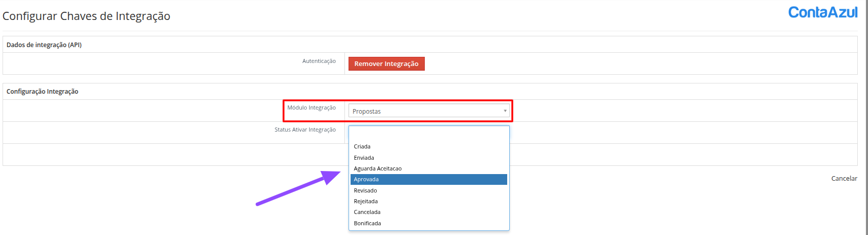Choose Bonificada from the list
The image size is (868, 235).
point(367,223)
